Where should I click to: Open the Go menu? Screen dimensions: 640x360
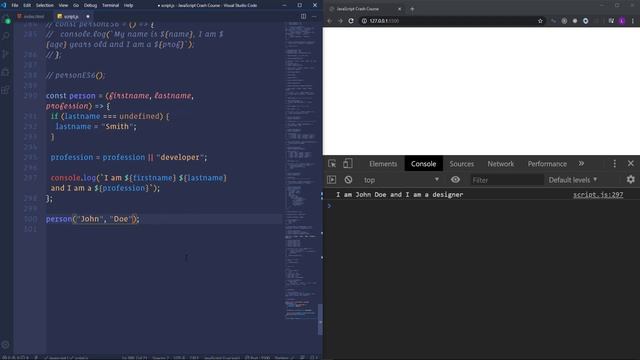[76, 5]
